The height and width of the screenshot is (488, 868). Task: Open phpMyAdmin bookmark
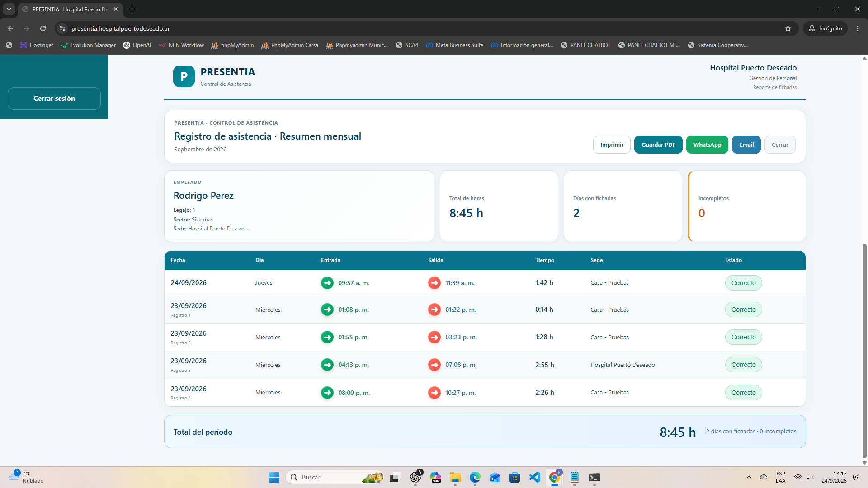[x=232, y=45]
